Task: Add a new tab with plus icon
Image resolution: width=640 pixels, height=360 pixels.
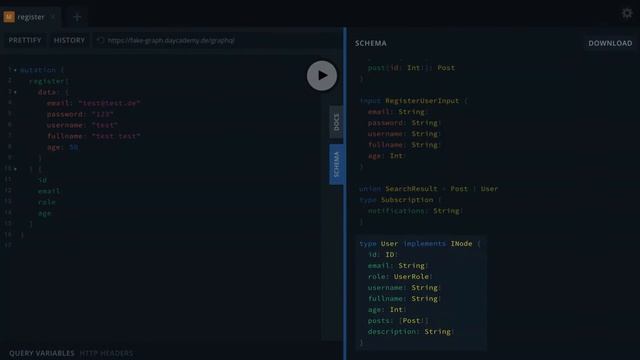Action: [x=77, y=17]
